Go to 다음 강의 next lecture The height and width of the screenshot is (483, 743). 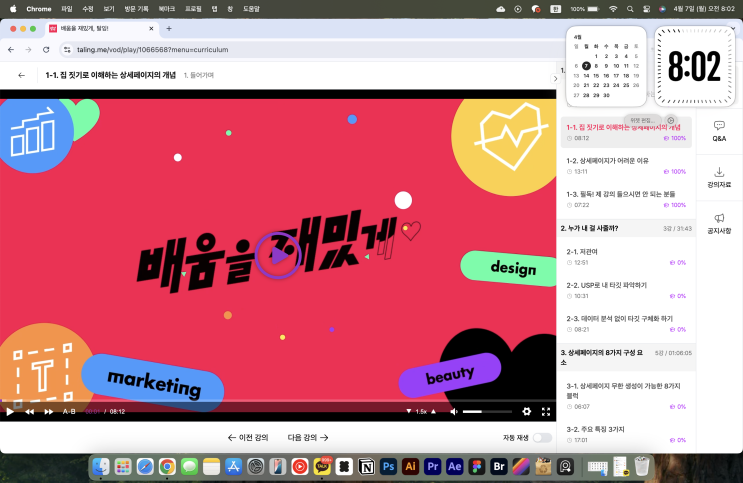pyautogui.click(x=308, y=437)
